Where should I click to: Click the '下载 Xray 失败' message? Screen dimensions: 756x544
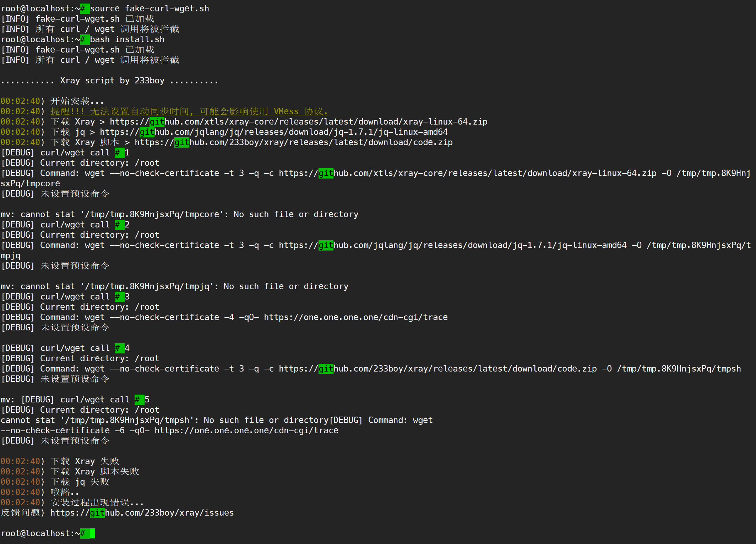[x=85, y=461]
